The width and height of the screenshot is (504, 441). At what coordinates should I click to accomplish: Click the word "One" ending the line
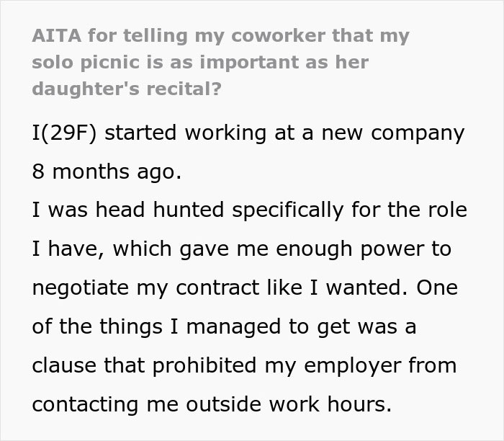pyautogui.click(x=438, y=288)
